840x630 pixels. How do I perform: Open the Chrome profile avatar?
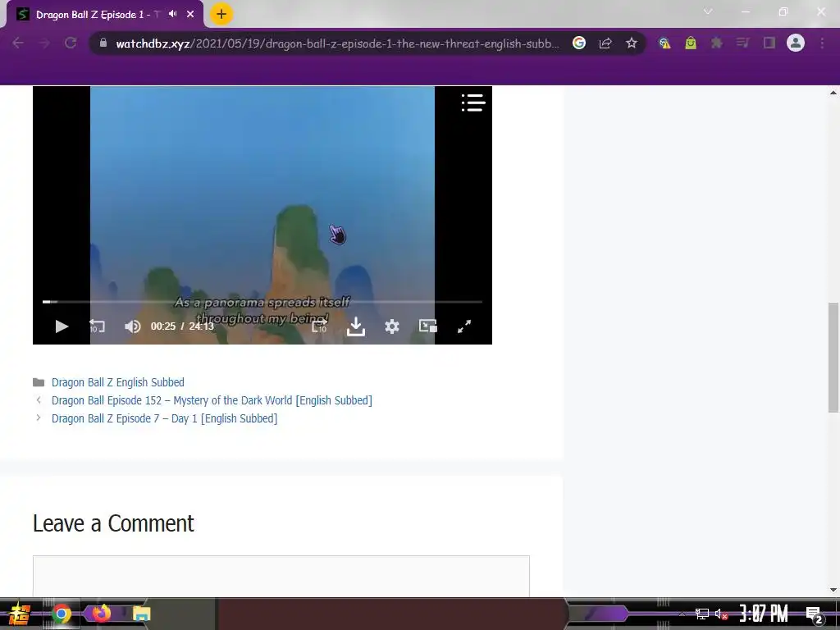coord(796,43)
